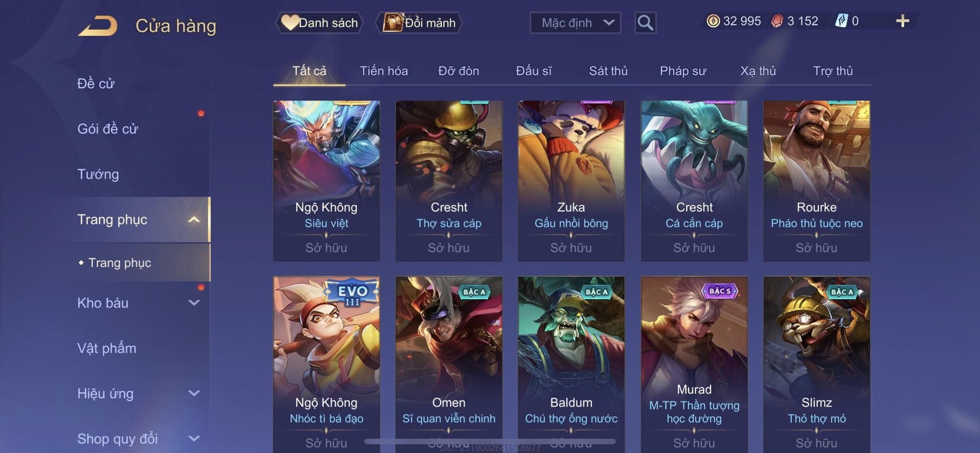
Task: Open Danh sách wishlist heart button
Action: click(x=319, y=23)
